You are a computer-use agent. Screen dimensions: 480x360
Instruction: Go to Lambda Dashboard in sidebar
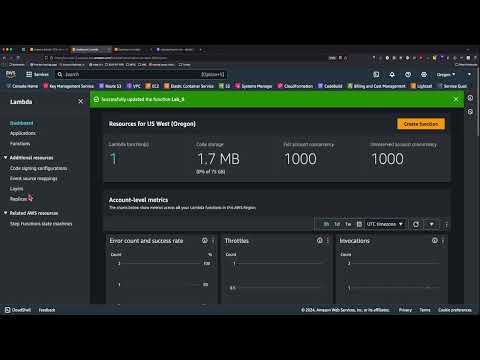21,123
